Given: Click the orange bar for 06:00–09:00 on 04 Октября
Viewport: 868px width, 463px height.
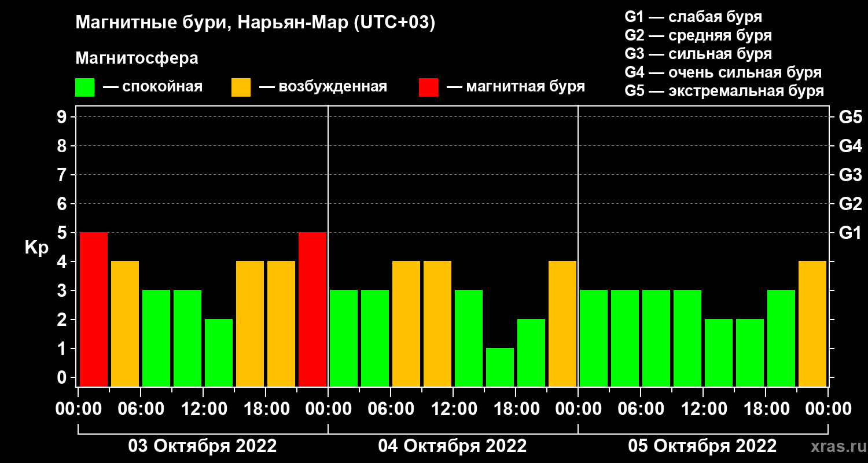Looking at the screenshot, I should coord(406,324).
